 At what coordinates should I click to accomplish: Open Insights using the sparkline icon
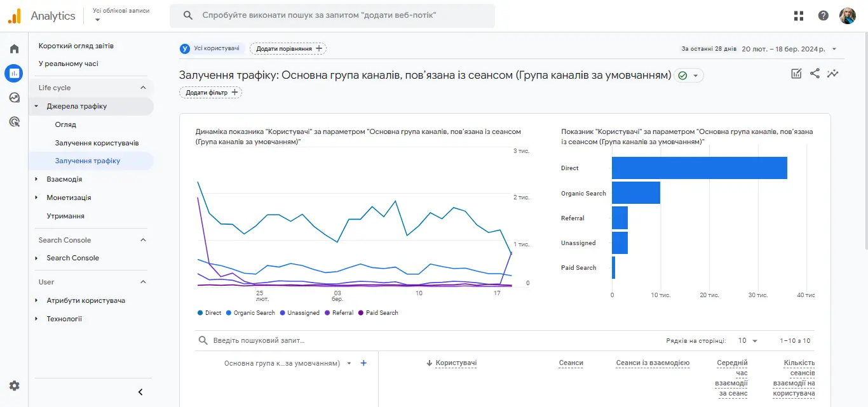(833, 73)
